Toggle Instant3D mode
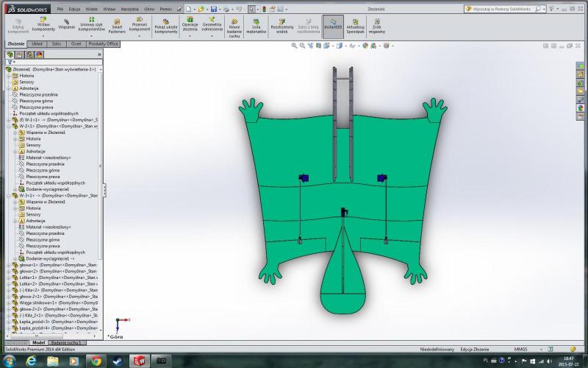The image size is (588, 368). click(333, 25)
